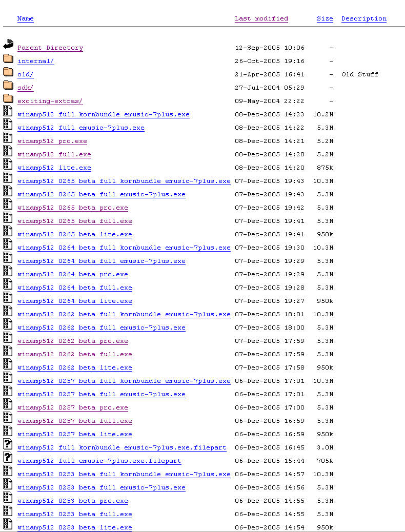
Task: Click binary icon beside winamp512_0262_beta_lite.exe
Action: click(x=8, y=364)
